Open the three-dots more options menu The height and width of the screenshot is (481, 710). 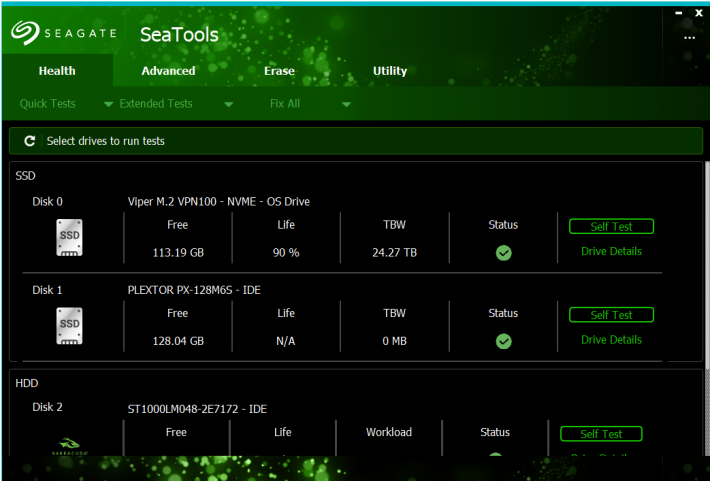pos(689,38)
